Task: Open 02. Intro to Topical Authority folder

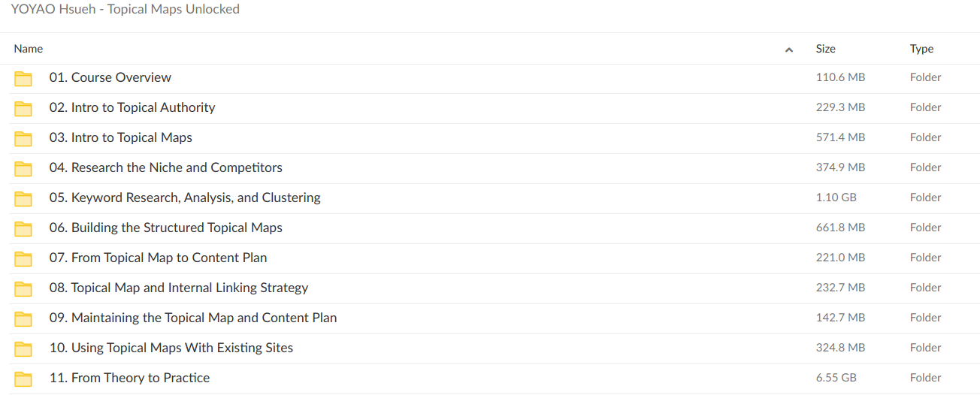Action: point(132,107)
